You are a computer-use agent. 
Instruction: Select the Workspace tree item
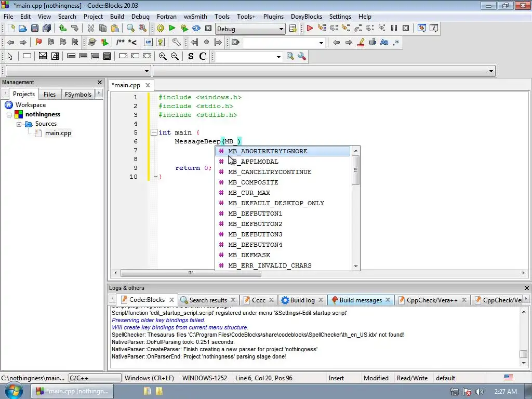coord(31,105)
